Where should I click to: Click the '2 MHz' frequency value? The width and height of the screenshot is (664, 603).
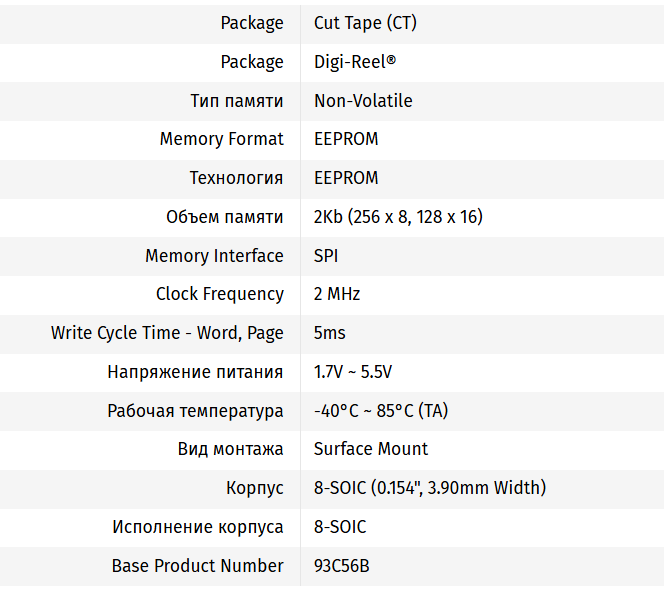coord(337,294)
